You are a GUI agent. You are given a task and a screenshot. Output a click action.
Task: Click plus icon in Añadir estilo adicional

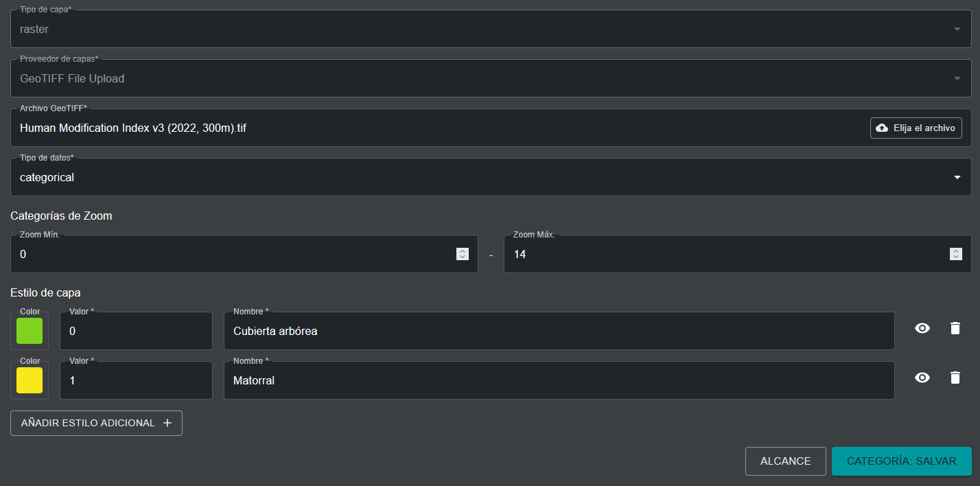167,423
